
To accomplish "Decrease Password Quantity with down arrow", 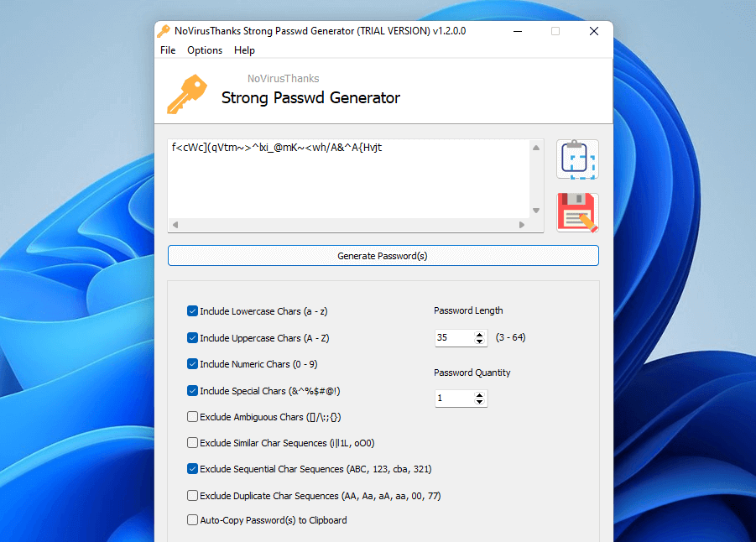I will pyautogui.click(x=479, y=402).
